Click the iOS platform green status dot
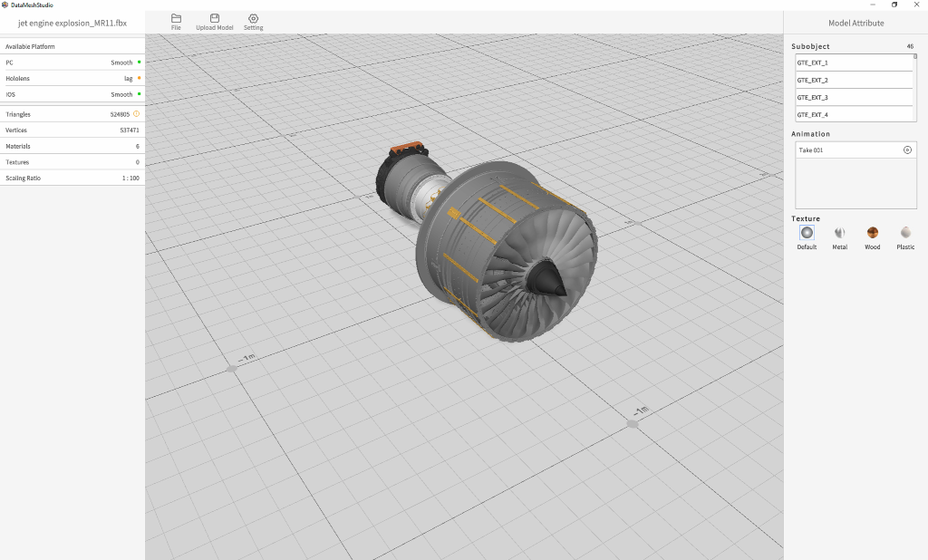Image resolution: width=928 pixels, height=560 pixels. pos(139,94)
